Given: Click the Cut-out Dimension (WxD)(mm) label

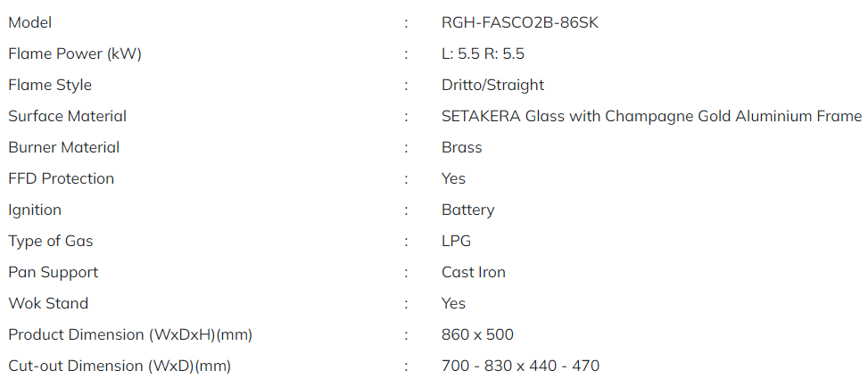Looking at the screenshot, I should [x=119, y=366].
